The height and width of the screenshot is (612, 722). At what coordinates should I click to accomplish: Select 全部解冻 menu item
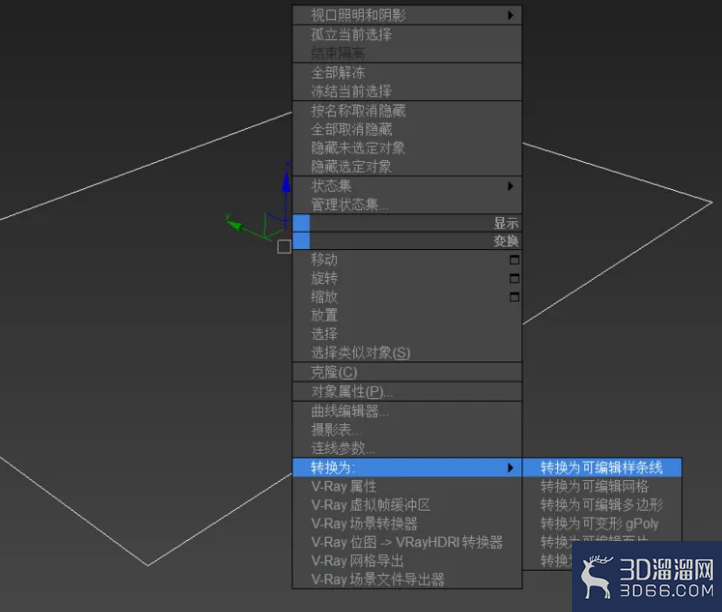click(407, 72)
